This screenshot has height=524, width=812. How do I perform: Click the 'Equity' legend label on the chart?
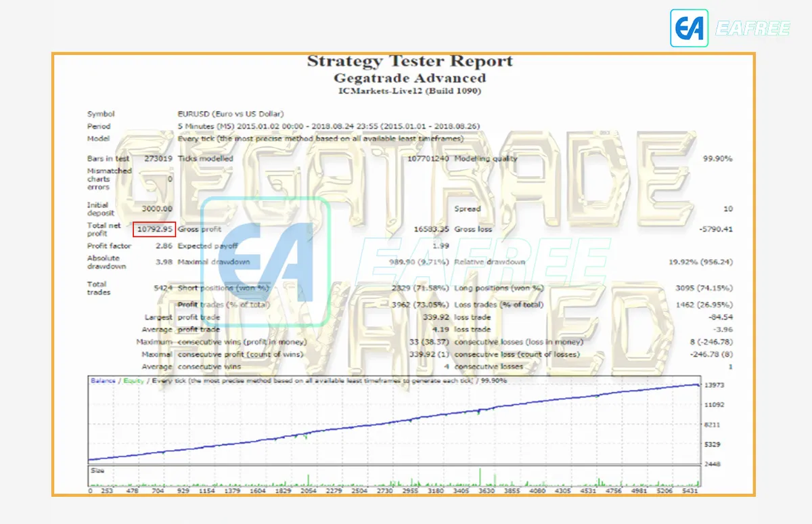point(134,380)
